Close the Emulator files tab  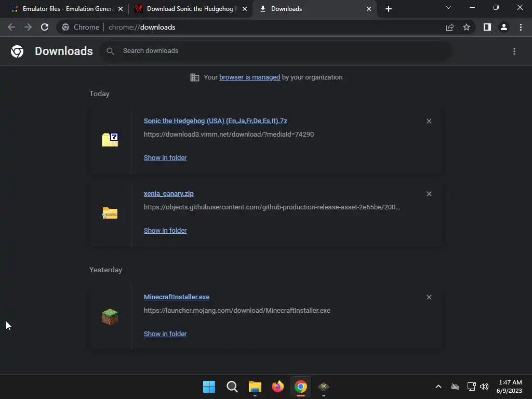(121, 9)
